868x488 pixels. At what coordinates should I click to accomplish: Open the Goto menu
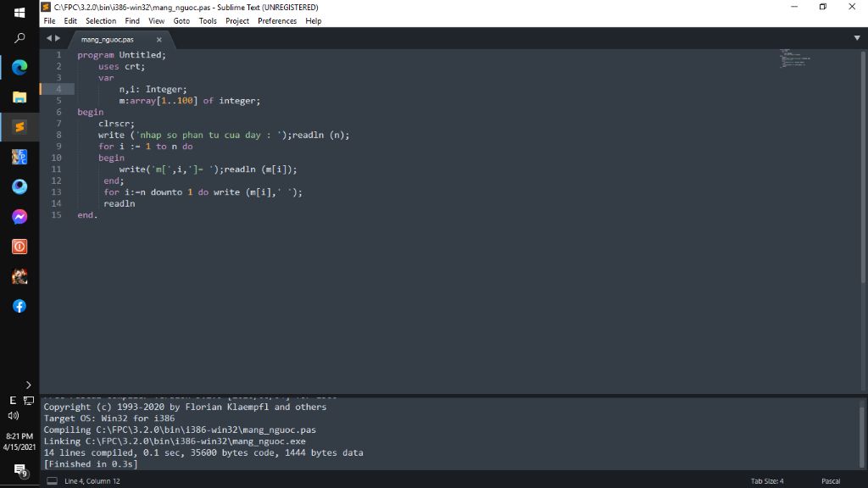181,21
